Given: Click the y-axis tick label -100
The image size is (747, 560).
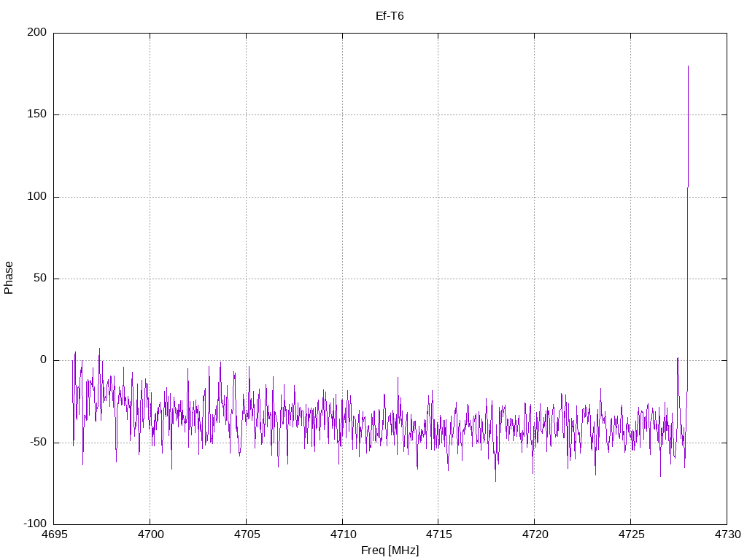Looking at the screenshot, I should coord(35,524).
